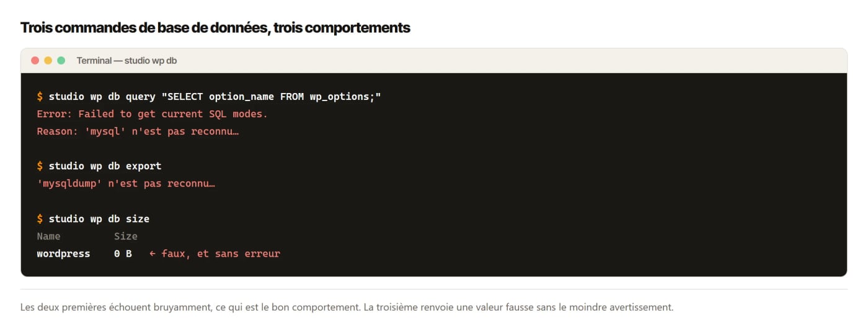Image resolution: width=868 pixels, height=333 pixels.
Task: Click the orange prompt before db query command
Action: pyautogui.click(x=40, y=97)
